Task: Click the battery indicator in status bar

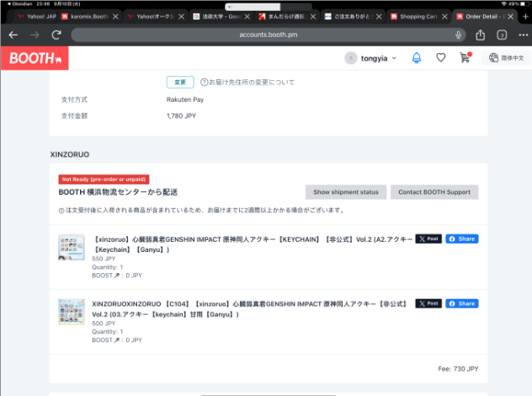Action: click(x=525, y=3)
